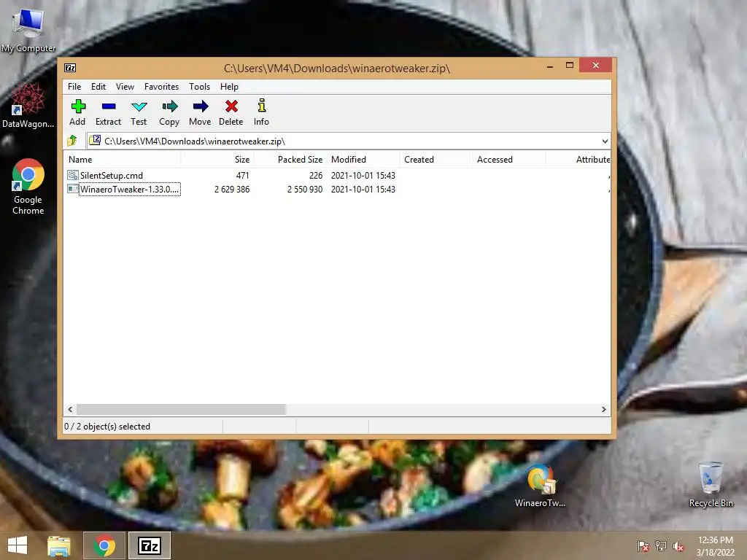The height and width of the screenshot is (560, 747).
Task: Run the Test archive tool
Action: (x=139, y=106)
